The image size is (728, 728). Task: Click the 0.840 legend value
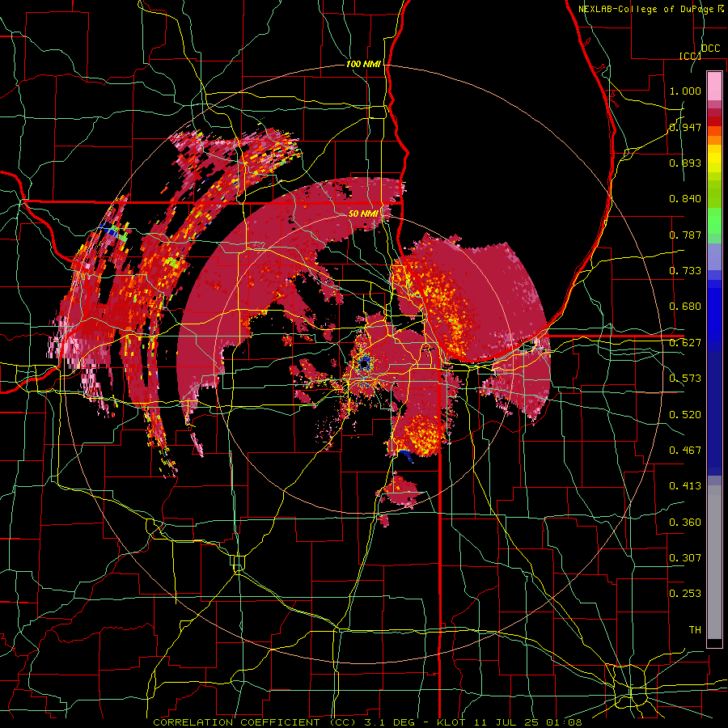685,199
